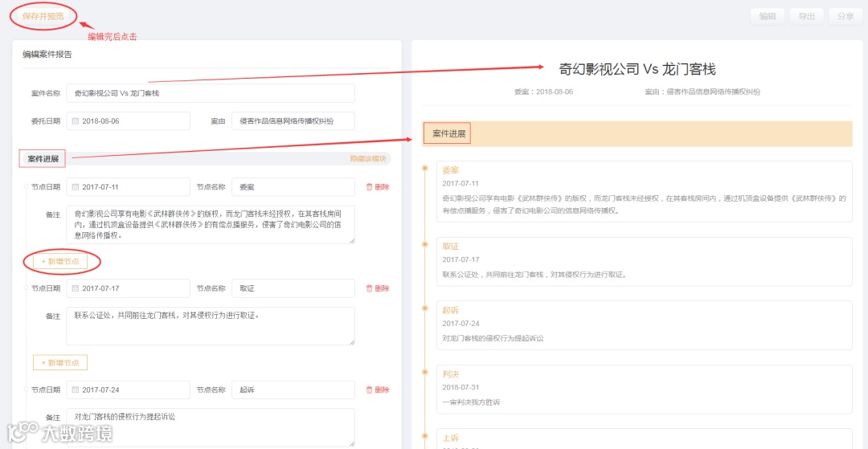Click timeline dot beside 取证 card

pyautogui.click(x=424, y=244)
